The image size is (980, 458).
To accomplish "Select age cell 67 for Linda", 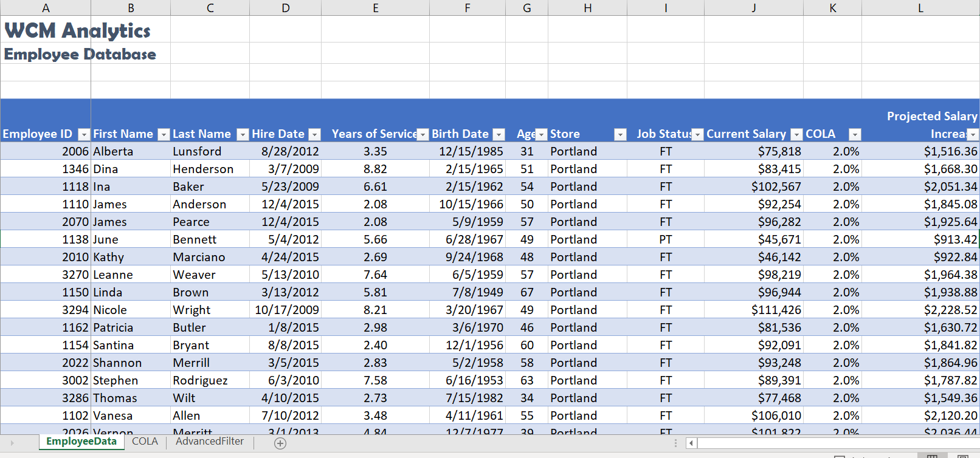I will (x=526, y=292).
